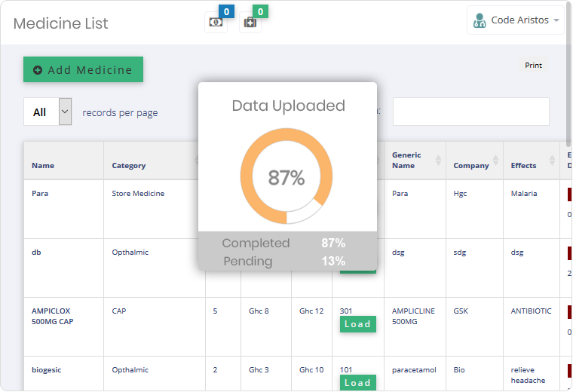The width and height of the screenshot is (573, 392).
Task: Open the cash payments icon with badge
Action: [216, 23]
